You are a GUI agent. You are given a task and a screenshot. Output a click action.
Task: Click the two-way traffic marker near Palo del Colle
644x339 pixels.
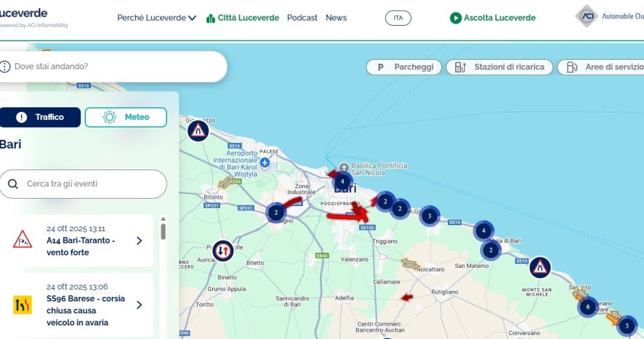[x=223, y=251]
